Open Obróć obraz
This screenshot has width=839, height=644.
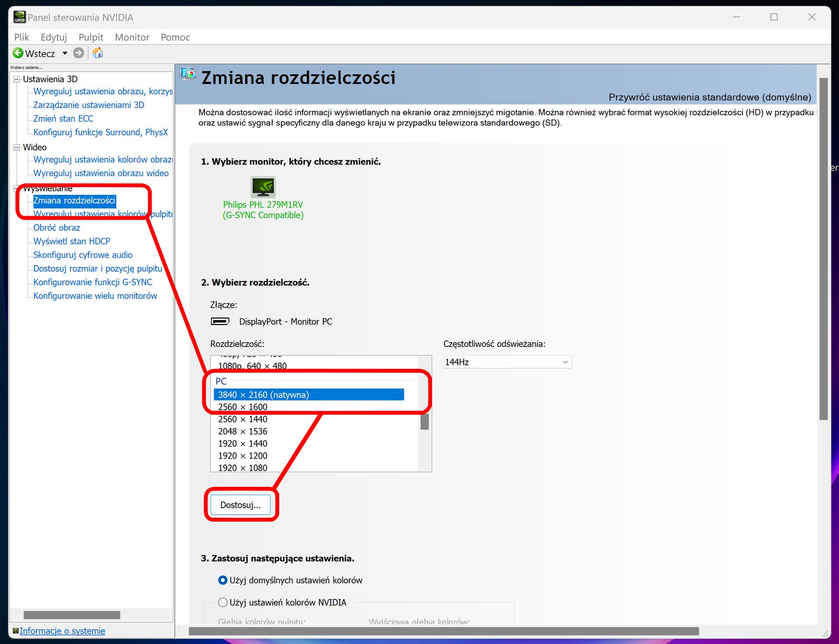tap(57, 228)
